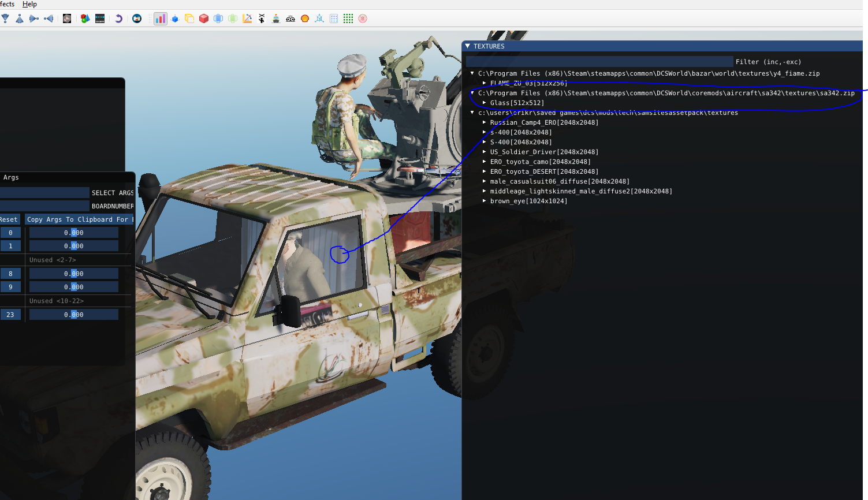
Task: Click the left-pointing cone view icon
Action: click(x=49, y=18)
